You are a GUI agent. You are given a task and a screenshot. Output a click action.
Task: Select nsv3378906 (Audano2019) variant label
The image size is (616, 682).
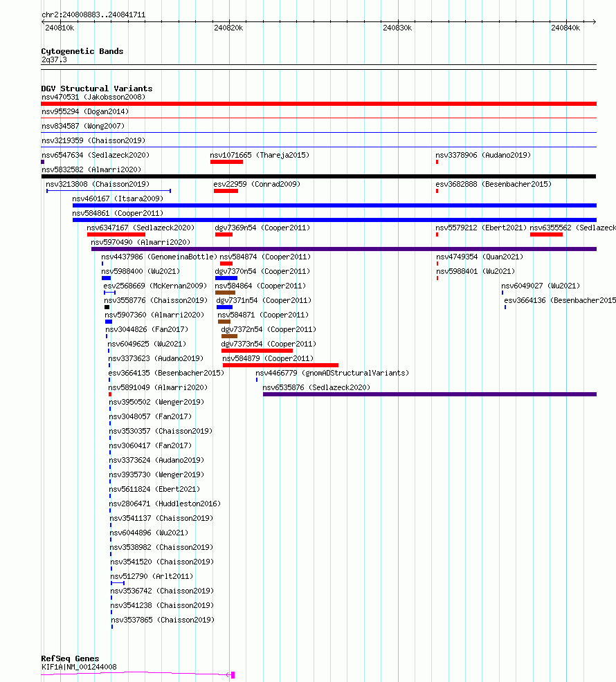click(483, 155)
